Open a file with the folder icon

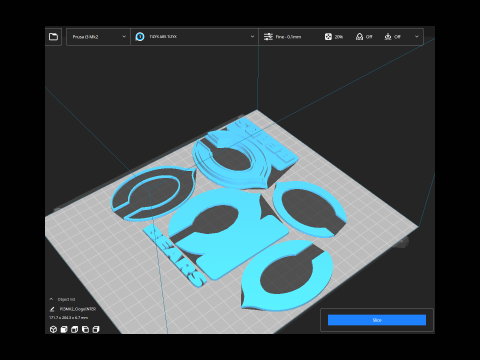(53, 37)
